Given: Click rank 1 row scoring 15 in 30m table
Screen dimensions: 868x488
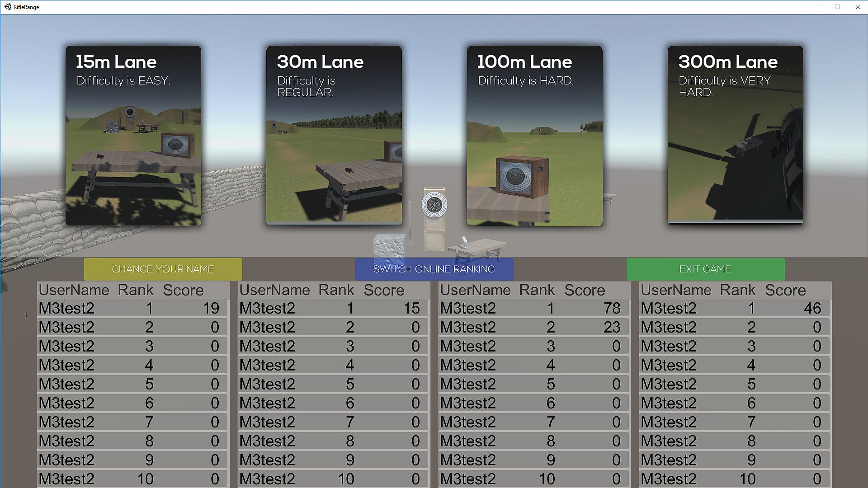Looking at the screenshot, I should [x=334, y=308].
